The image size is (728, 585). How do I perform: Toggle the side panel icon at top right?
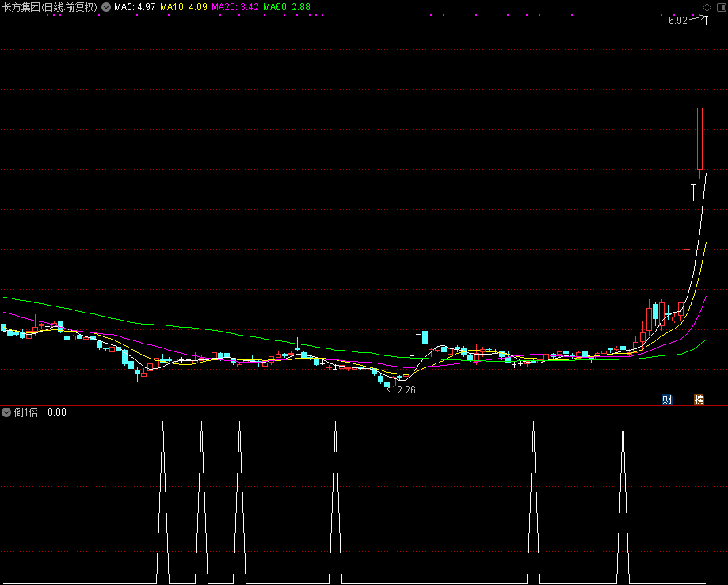pos(720,6)
